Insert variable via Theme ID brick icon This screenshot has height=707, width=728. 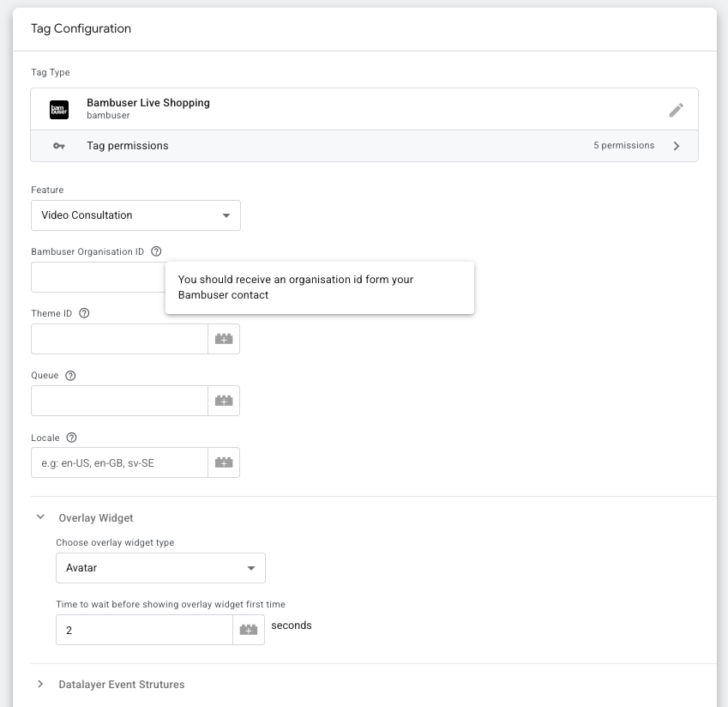pos(224,339)
